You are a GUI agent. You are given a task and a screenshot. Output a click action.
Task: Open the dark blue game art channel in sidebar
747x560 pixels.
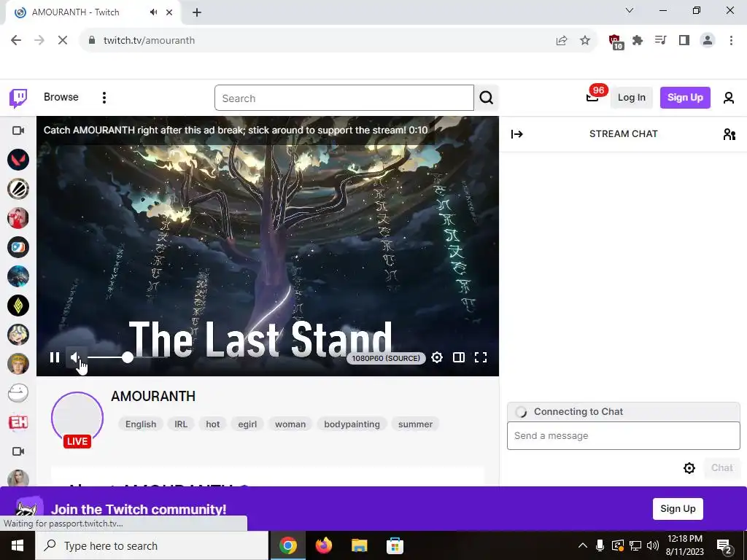(18, 276)
